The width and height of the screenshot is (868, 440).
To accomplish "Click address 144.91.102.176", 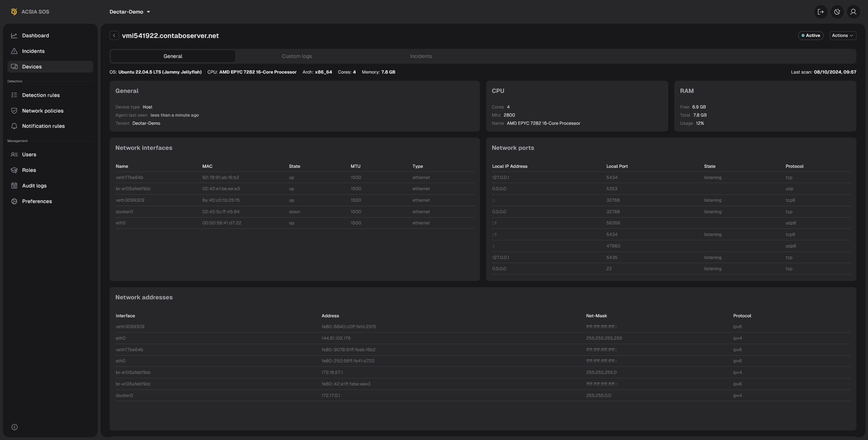I will [x=336, y=338].
